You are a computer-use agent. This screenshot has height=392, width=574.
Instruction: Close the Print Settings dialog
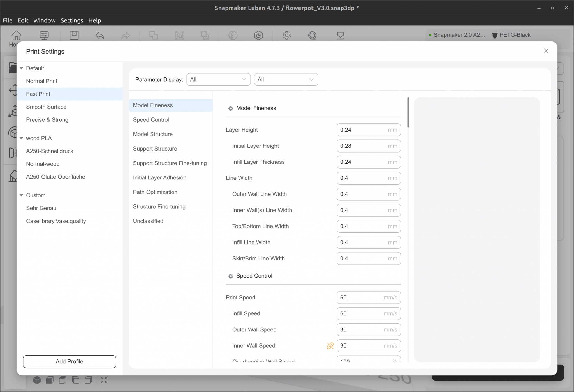(546, 51)
